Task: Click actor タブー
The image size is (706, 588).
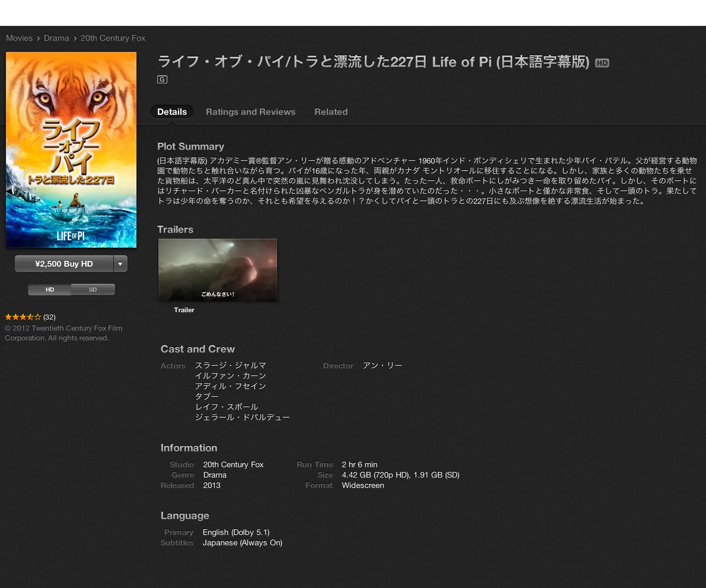Action: point(207,396)
